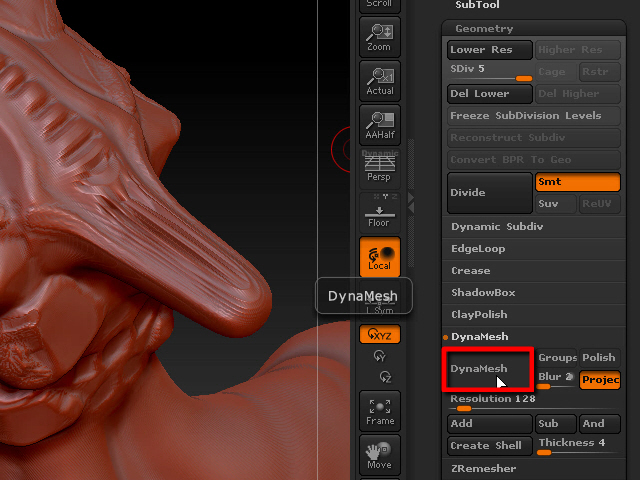
Task: Click the Divide button
Action: click(x=489, y=193)
